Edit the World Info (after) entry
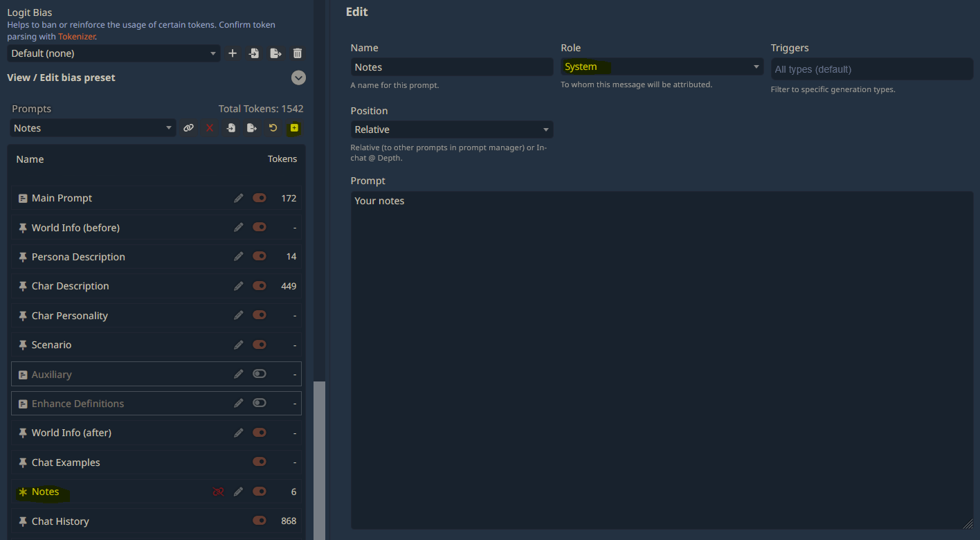Image resolution: width=980 pixels, height=540 pixels. click(239, 433)
